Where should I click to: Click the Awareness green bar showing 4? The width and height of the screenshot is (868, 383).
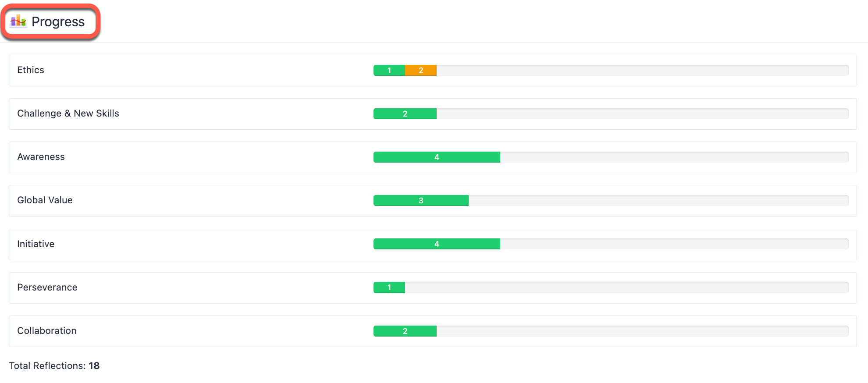click(437, 157)
